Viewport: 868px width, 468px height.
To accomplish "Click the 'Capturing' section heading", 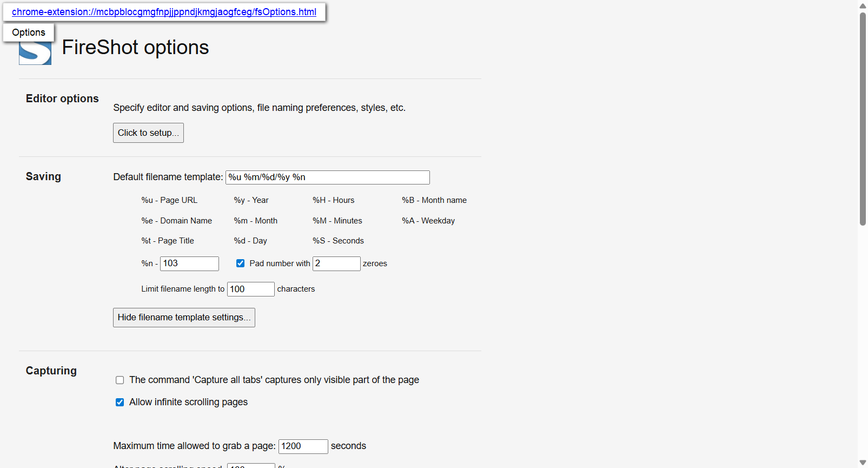I will pyautogui.click(x=51, y=371).
